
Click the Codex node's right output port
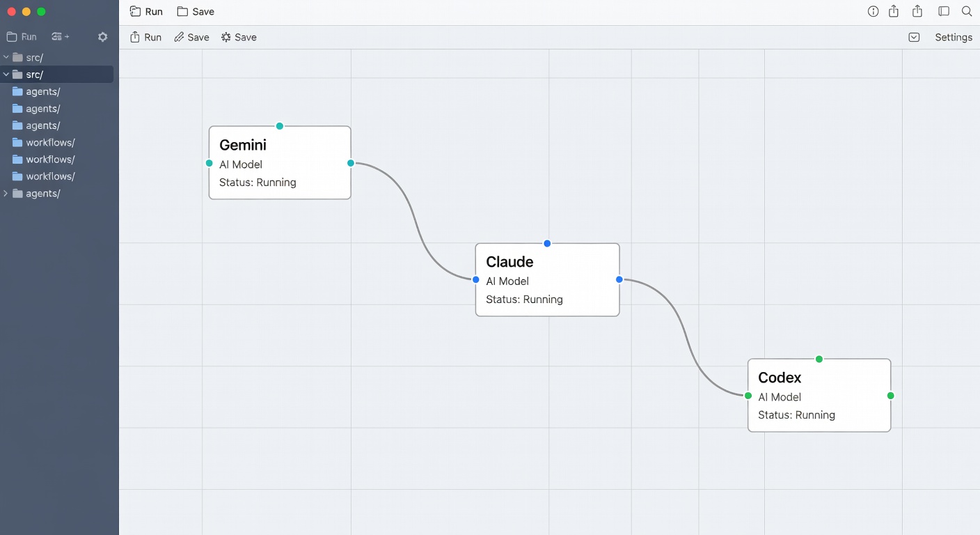tap(890, 396)
